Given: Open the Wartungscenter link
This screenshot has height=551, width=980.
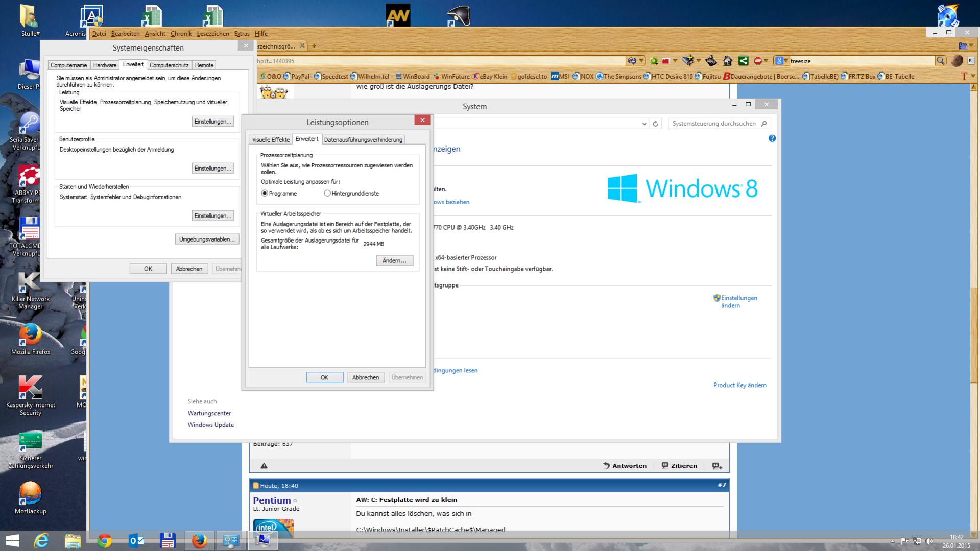Looking at the screenshot, I should pyautogui.click(x=209, y=413).
